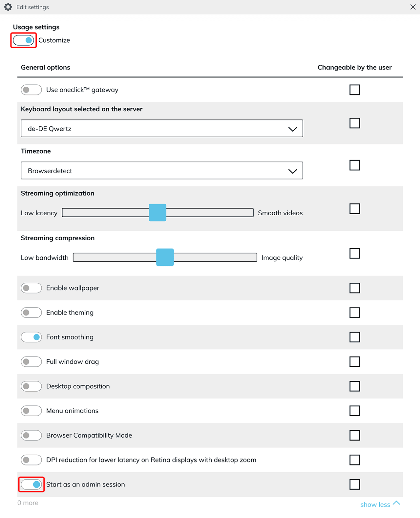Screen dimensions: 420x518
Task: Turn off Start as an admin session
Action: (31, 485)
